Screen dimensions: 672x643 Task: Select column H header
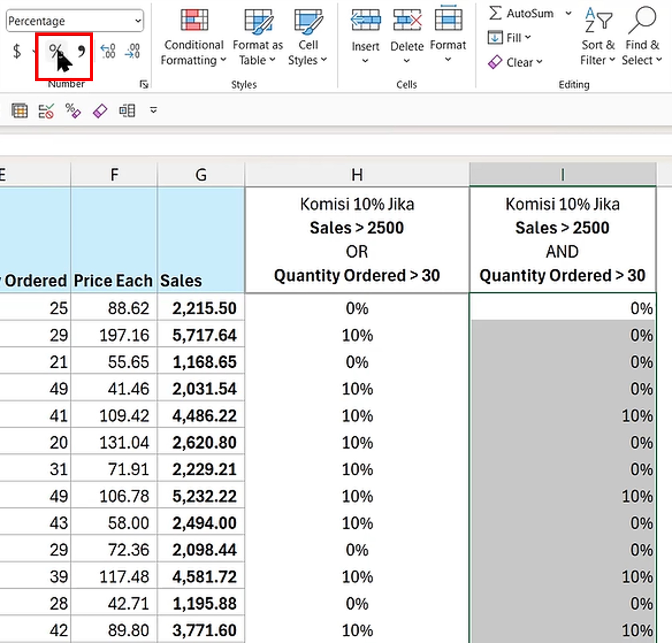tap(356, 175)
